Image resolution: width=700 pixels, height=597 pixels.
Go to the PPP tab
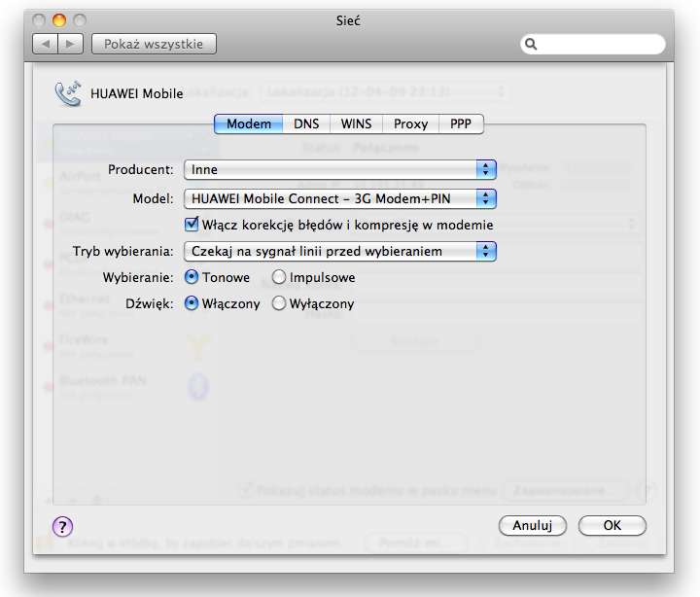point(461,123)
